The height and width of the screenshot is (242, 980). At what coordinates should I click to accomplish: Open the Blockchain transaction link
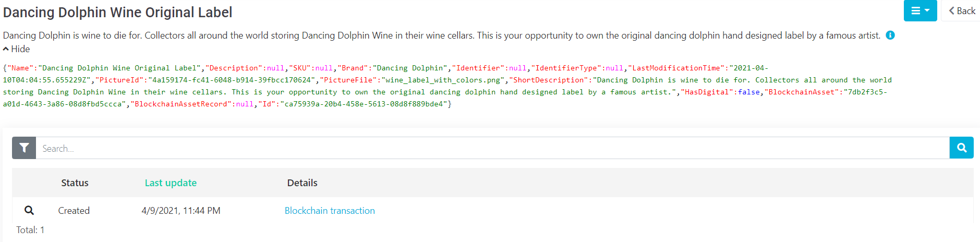click(x=330, y=211)
